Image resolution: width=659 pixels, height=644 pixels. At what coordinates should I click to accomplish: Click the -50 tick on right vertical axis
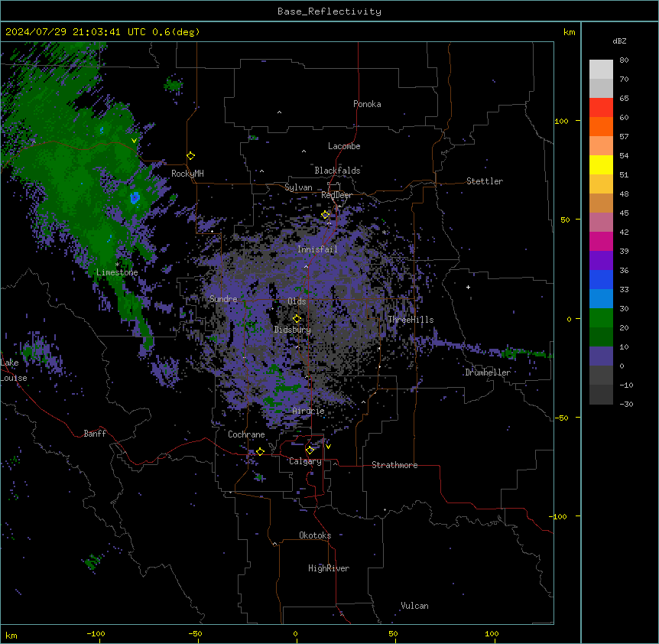(561, 418)
